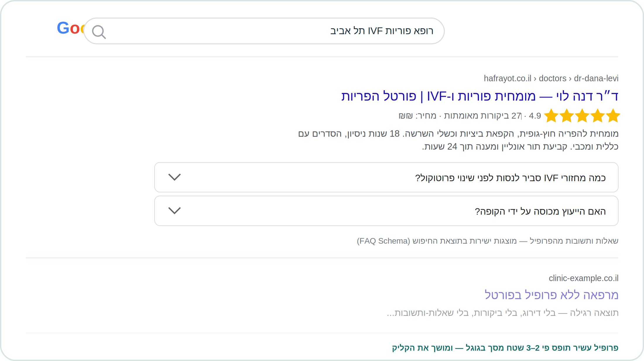The width and height of the screenshot is (644, 361).
Task: Click the five-star rating graphic
Action: (x=582, y=115)
